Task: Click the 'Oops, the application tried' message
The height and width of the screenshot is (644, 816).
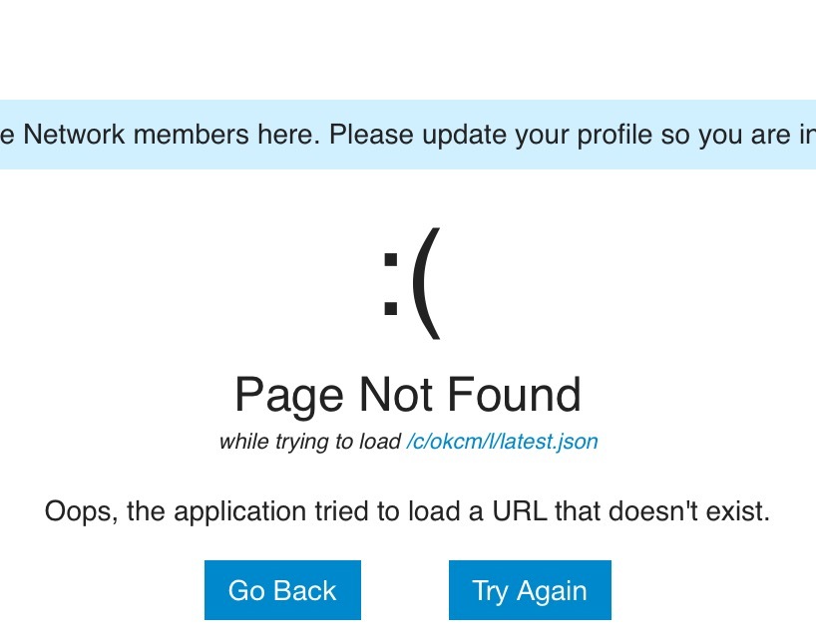Action: [x=407, y=512]
